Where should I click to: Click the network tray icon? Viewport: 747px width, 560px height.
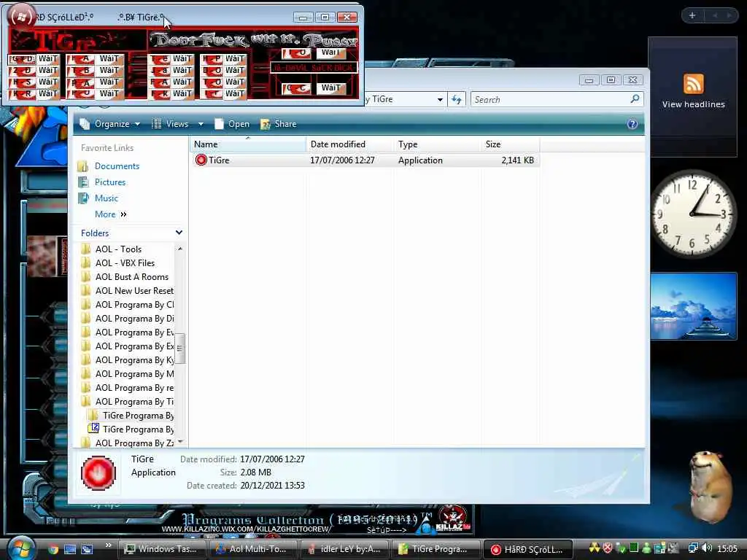pyautogui.click(x=693, y=548)
